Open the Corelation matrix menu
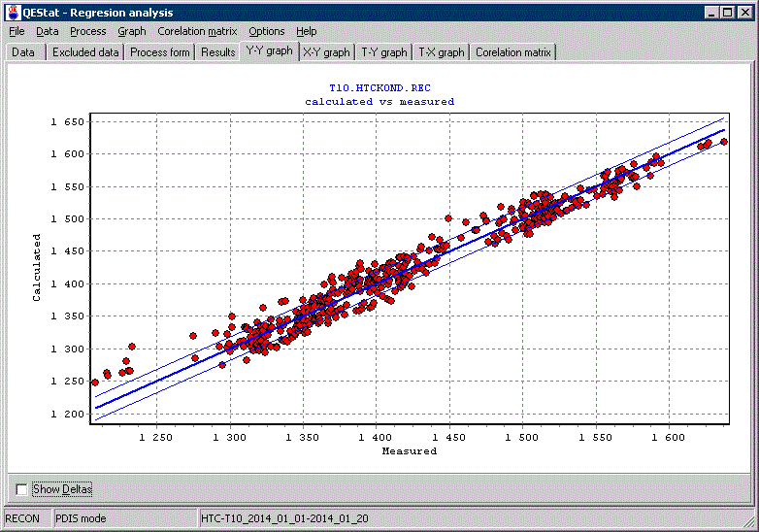 pyautogui.click(x=197, y=31)
